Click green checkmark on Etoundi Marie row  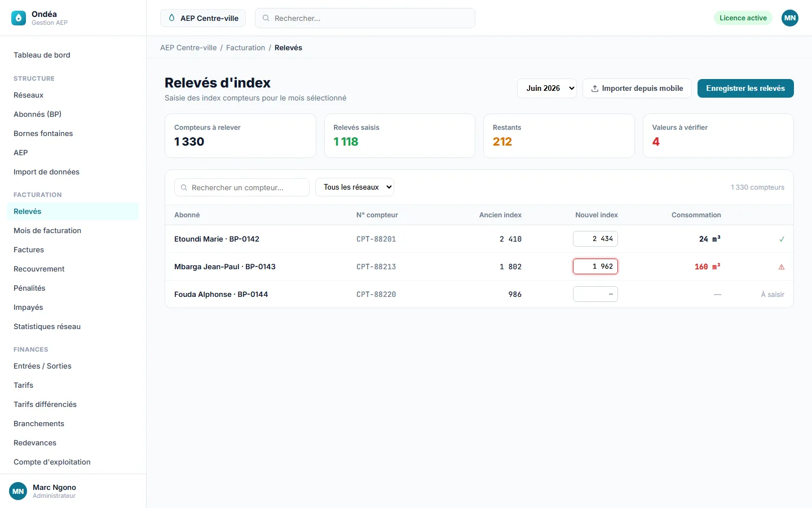782,239
